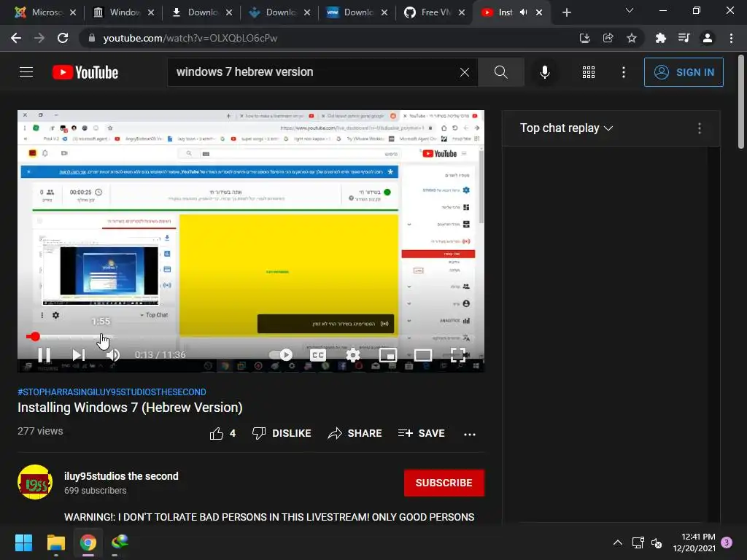Subscribe to iluy95studios the second

click(444, 483)
